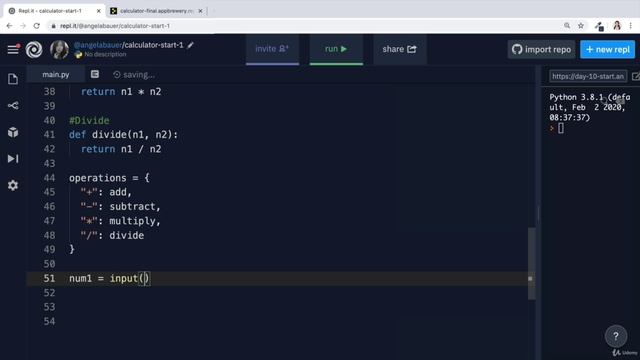Click the console output URL field
The height and width of the screenshot is (360, 640).
tap(588, 76)
